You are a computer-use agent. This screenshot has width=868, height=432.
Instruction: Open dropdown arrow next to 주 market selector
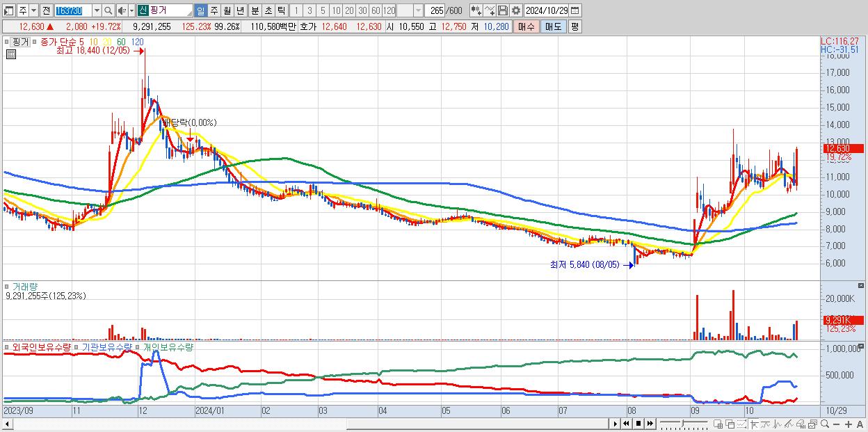pyautogui.click(x=33, y=10)
